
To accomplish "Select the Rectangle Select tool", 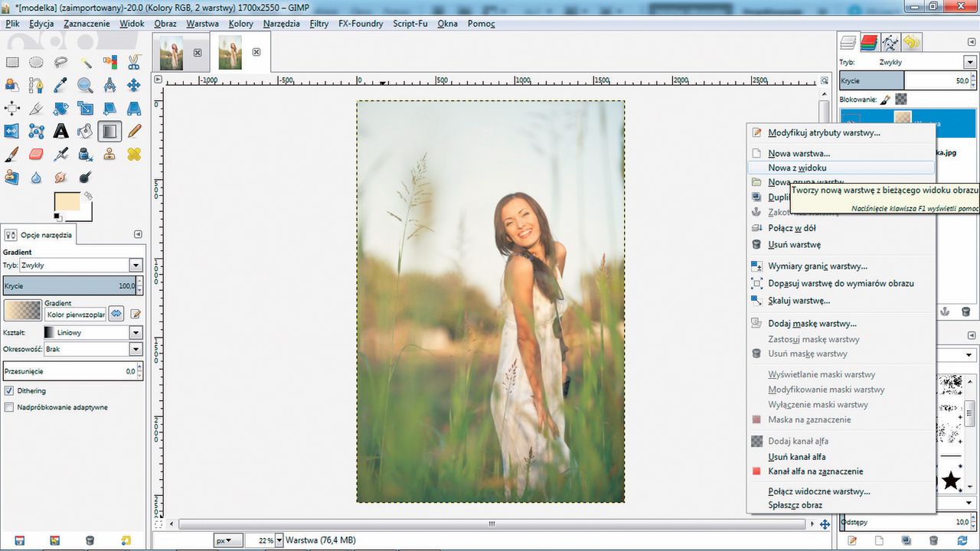I will 11,62.
